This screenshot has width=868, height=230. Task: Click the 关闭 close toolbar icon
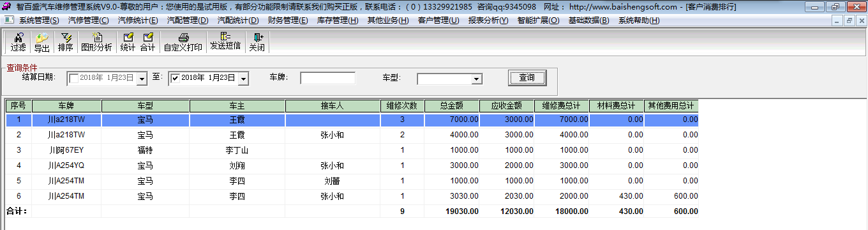257,42
